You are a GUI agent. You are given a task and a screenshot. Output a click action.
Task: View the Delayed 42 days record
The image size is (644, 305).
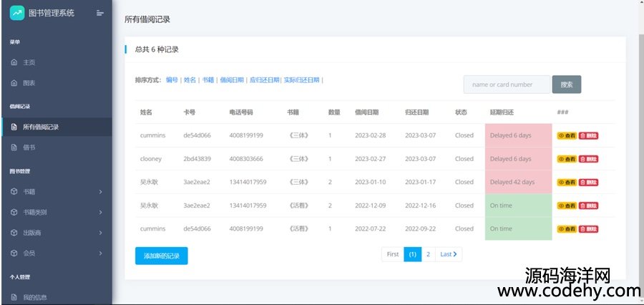pyautogui.click(x=566, y=182)
